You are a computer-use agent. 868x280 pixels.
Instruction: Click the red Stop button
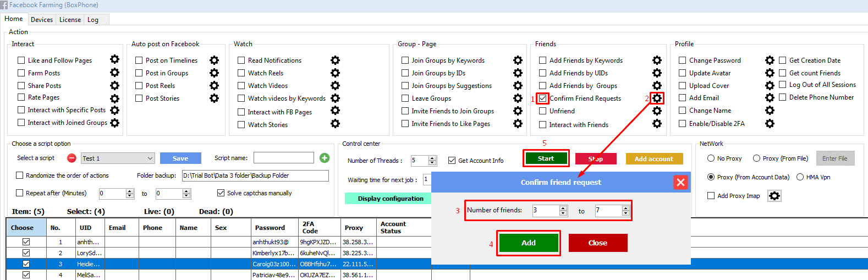[x=596, y=159]
